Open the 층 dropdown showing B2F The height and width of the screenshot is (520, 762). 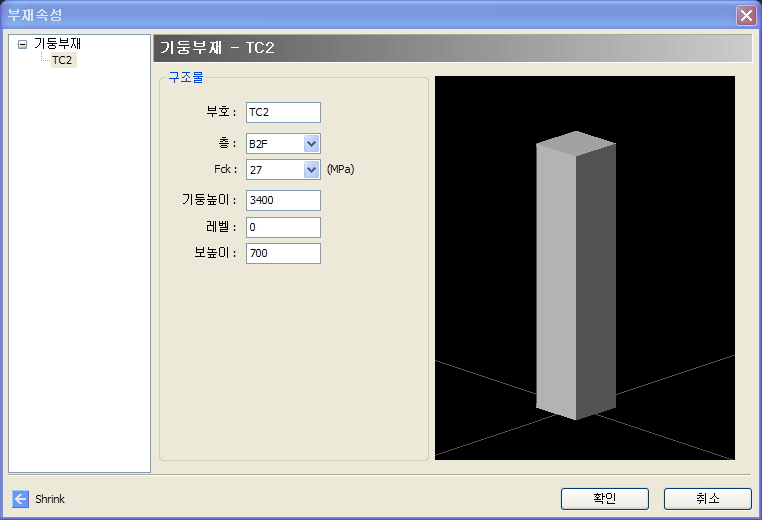pyautogui.click(x=283, y=143)
